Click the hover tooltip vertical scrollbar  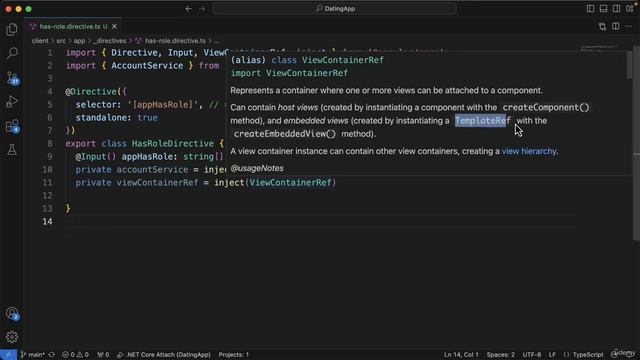(x=629, y=65)
